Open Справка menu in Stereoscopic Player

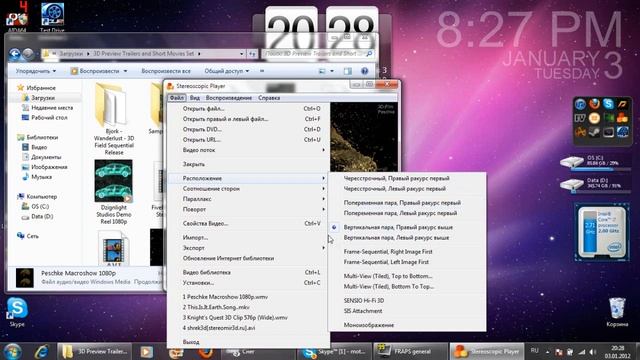(269, 98)
